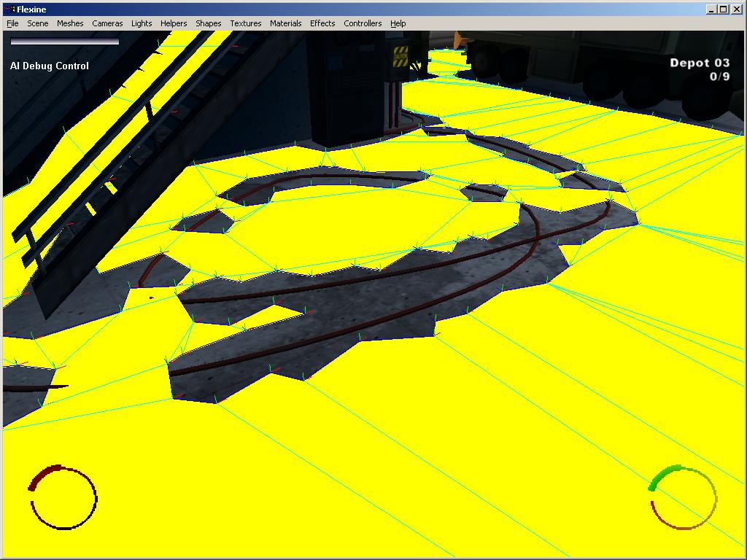
Task: Open the Textures menu
Action: pyautogui.click(x=245, y=23)
